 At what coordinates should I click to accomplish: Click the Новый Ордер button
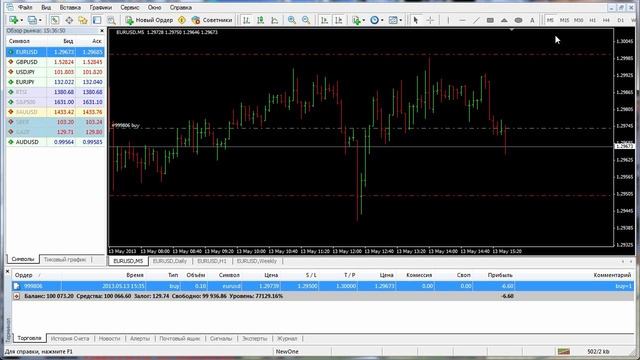(x=149, y=20)
